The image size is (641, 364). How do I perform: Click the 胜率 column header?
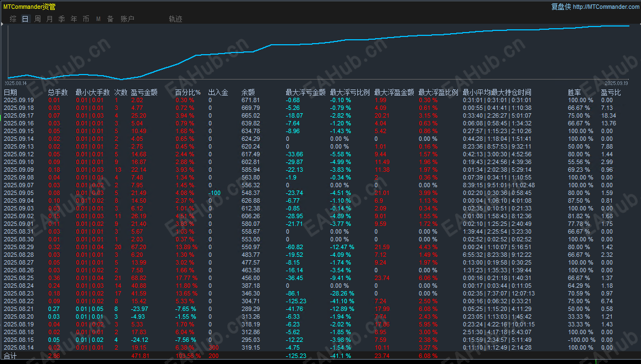(x=575, y=92)
